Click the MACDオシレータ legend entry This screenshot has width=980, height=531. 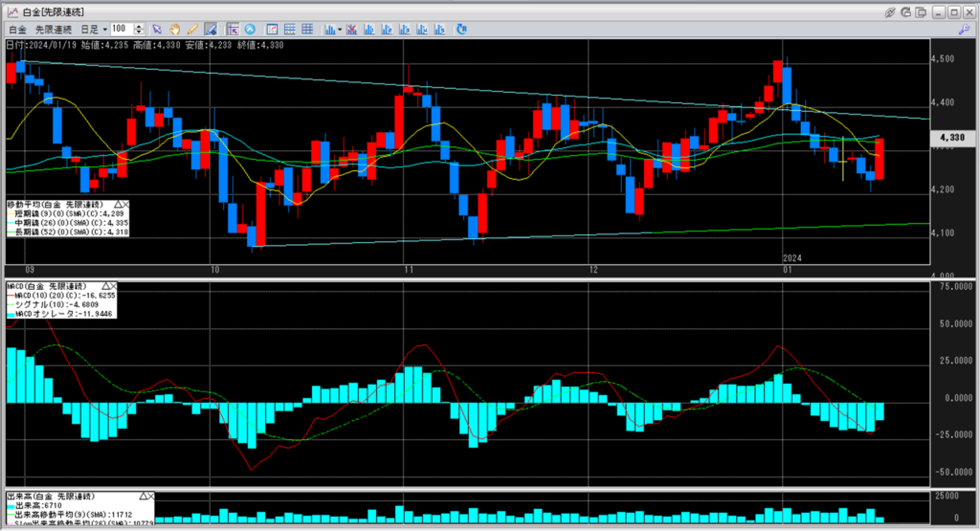[x=63, y=314]
